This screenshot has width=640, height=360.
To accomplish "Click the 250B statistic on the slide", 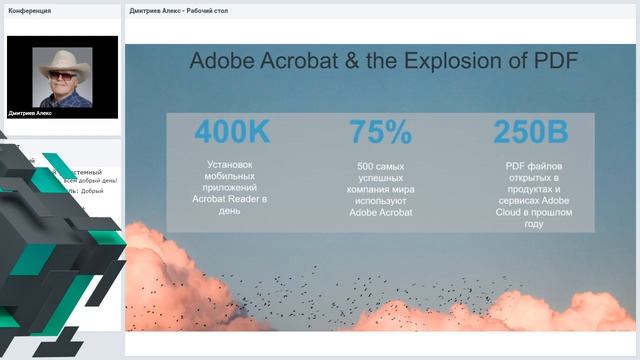I will pyautogui.click(x=531, y=131).
